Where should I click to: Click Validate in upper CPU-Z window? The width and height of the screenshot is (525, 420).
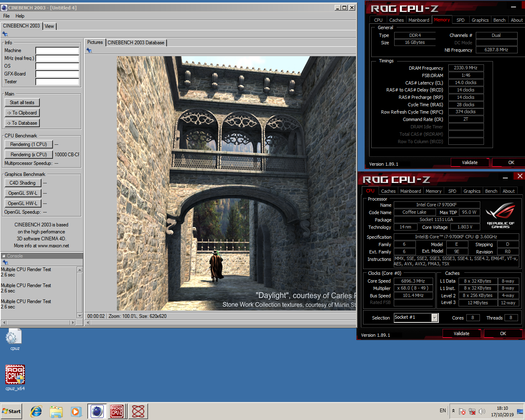pos(470,162)
